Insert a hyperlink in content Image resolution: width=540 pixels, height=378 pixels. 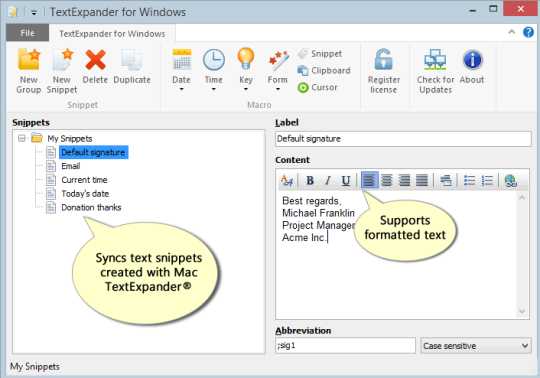point(510,180)
